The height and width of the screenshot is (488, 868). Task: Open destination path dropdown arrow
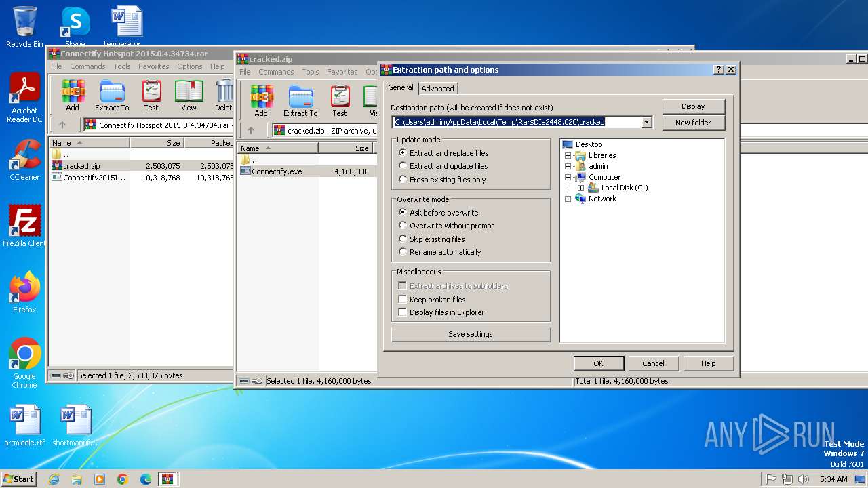(646, 123)
